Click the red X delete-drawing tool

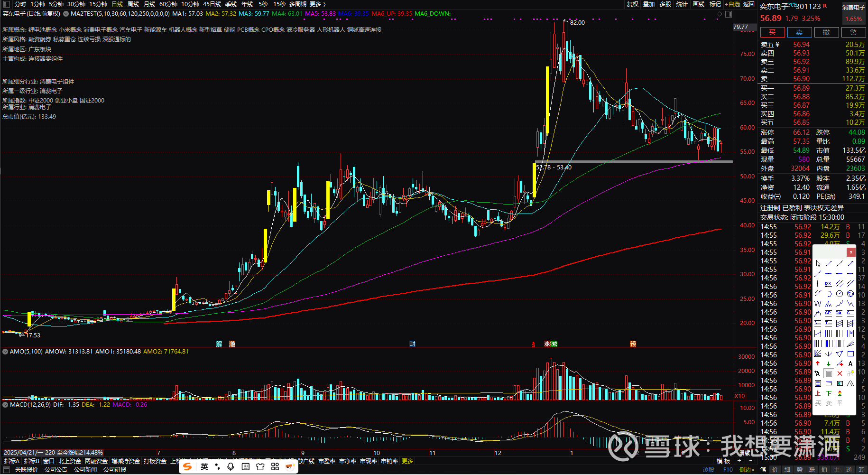[840, 373]
